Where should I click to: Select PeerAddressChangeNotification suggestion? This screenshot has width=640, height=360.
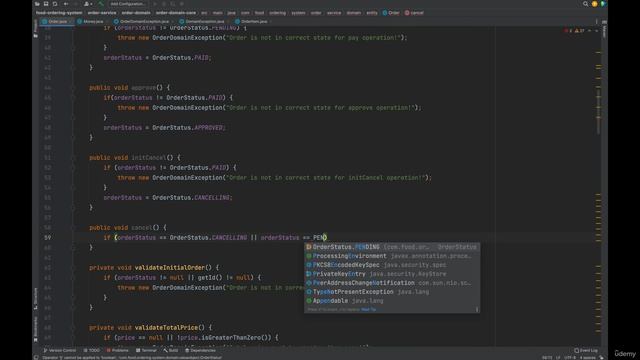(392, 283)
